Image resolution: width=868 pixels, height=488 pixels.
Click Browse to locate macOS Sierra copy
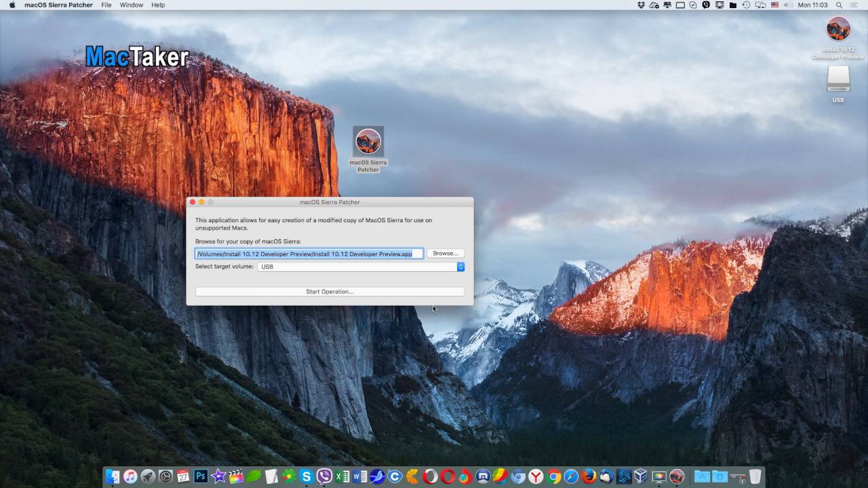tap(446, 253)
